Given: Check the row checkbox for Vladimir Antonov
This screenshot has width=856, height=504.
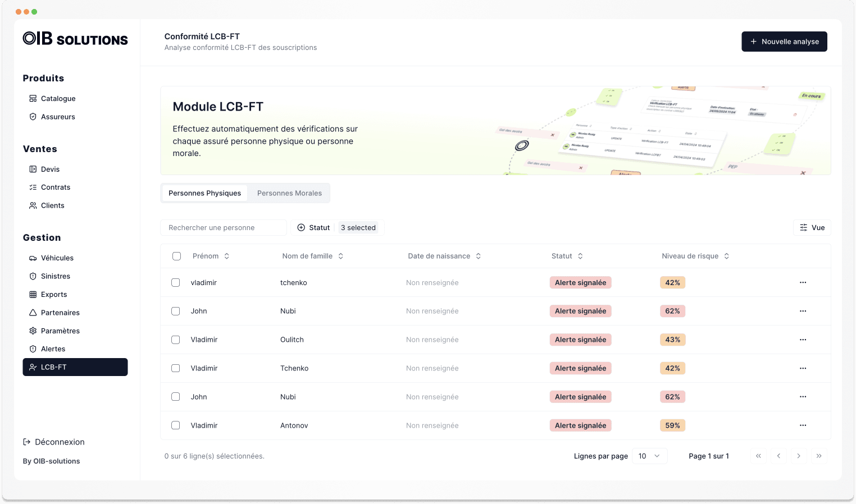Looking at the screenshot, I should 176,425.
